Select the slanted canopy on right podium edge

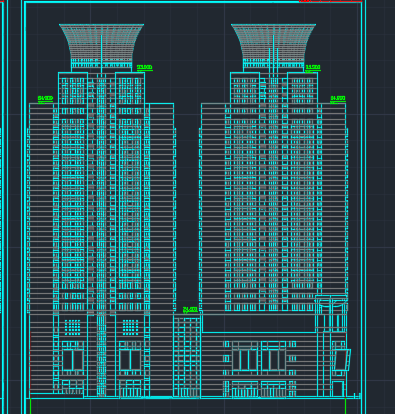[342, 360]
